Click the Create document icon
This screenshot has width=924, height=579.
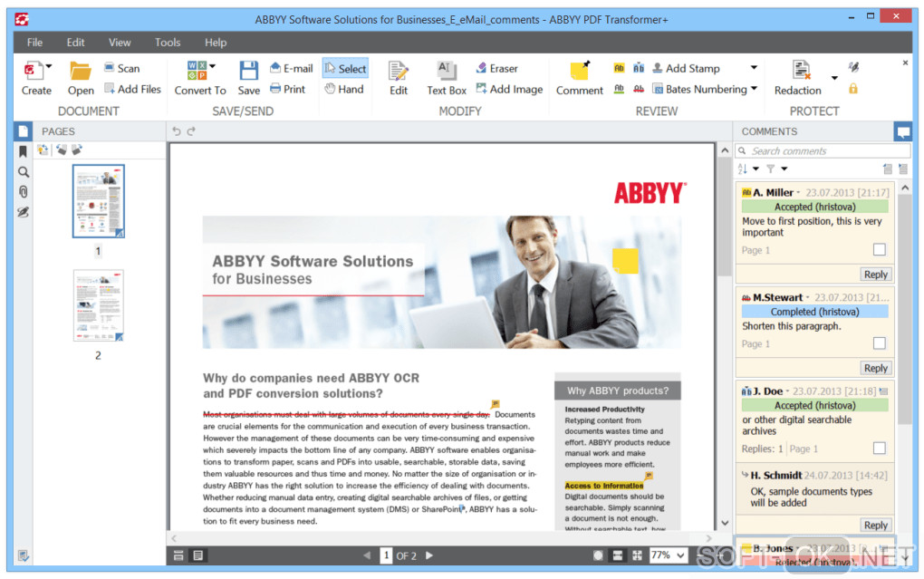point(34,72)
